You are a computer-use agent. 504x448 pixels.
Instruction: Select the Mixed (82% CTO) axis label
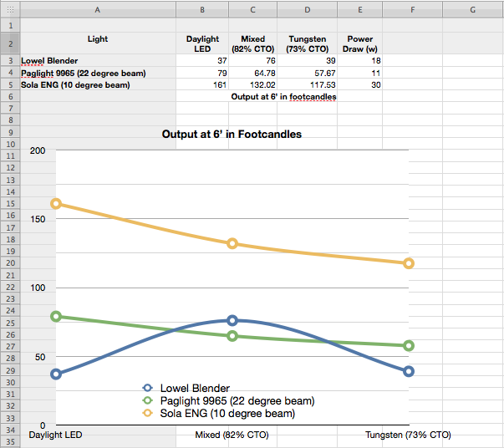(232, 435)
